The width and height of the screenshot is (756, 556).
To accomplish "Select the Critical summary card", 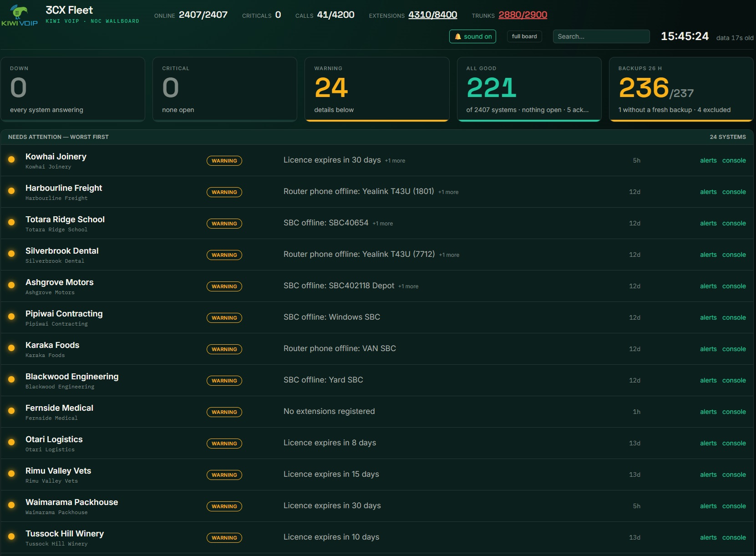I will [225, 89].
